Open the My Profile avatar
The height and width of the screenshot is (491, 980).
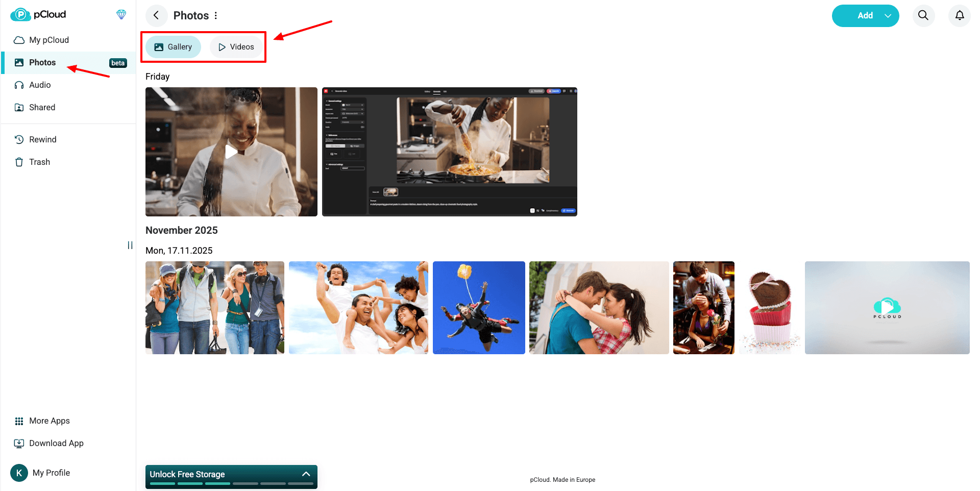19,473
